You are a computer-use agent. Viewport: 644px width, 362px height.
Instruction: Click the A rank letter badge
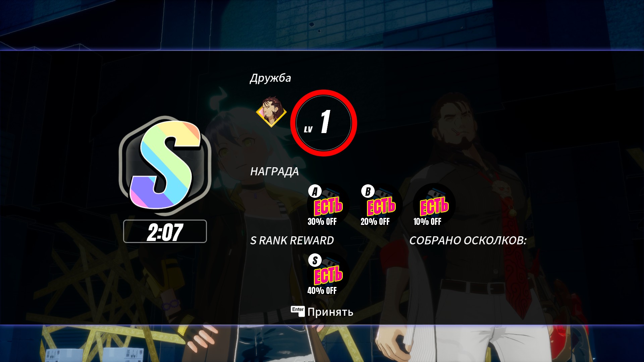coord(315,191)
